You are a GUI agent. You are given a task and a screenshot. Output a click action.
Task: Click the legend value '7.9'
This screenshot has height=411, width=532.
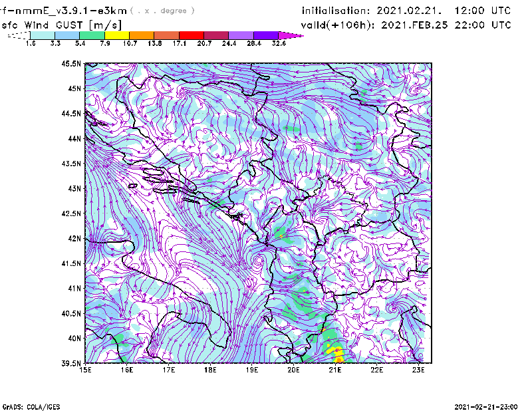pos(105,43)
